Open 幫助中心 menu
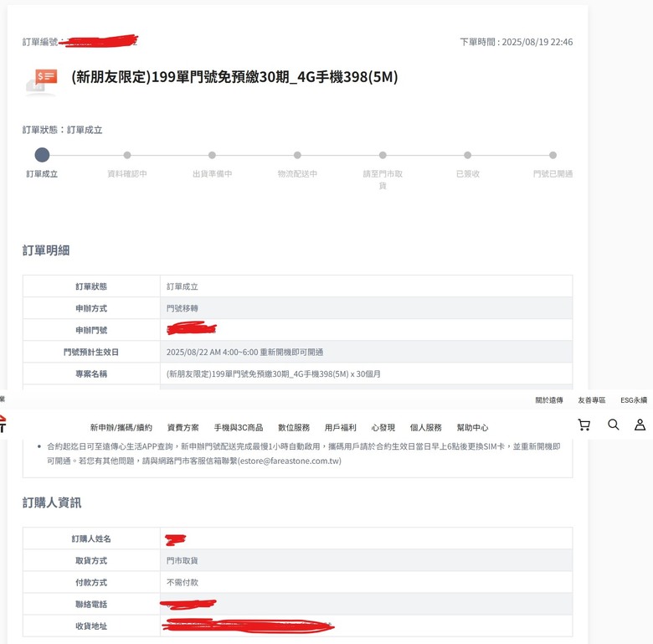 tap(472, 427)
